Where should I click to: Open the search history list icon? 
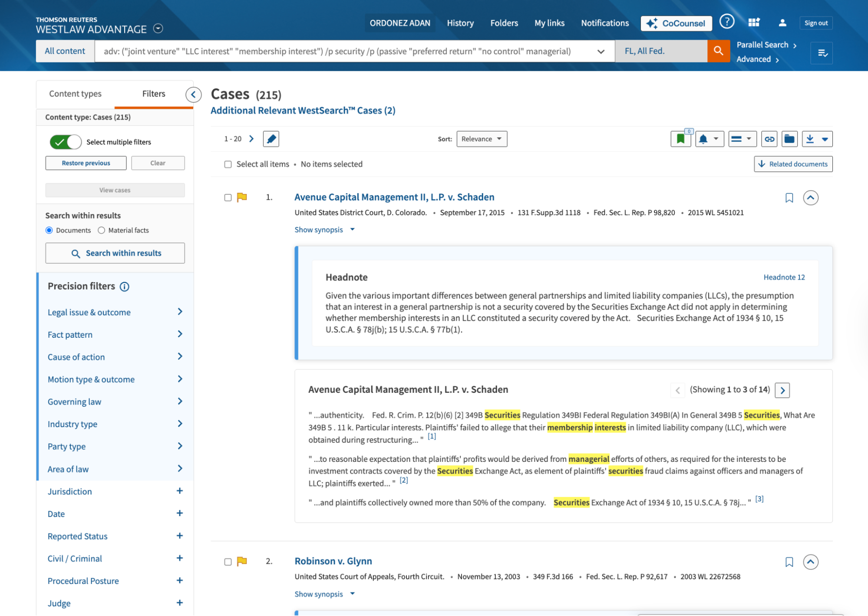(x=822, y=53)
